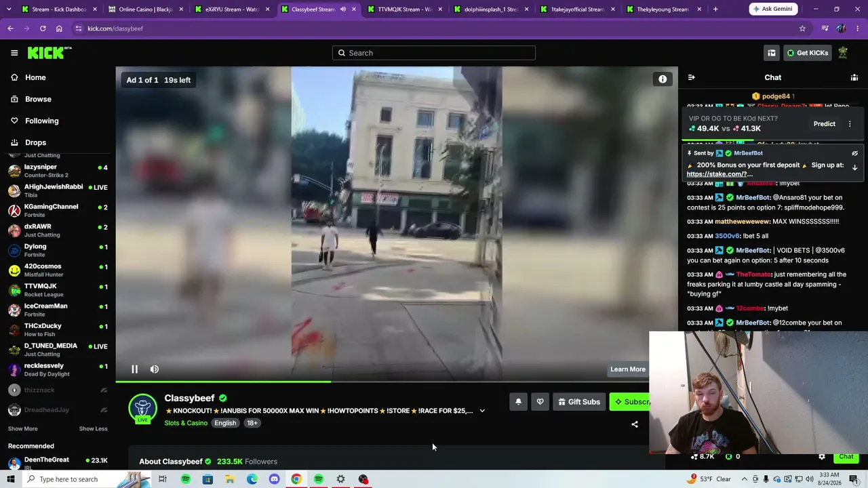Image resolution: width=868 pixels, height=488 pixels.
Task: Click the address bar URL kick.com/classybeef
Action: click(x=115, y=28)
